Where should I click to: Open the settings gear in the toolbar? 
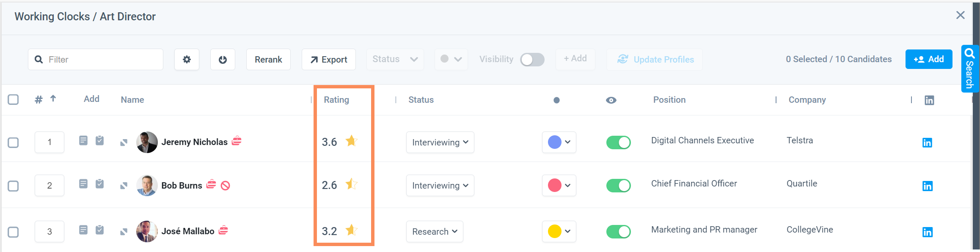tap(187, 60)
